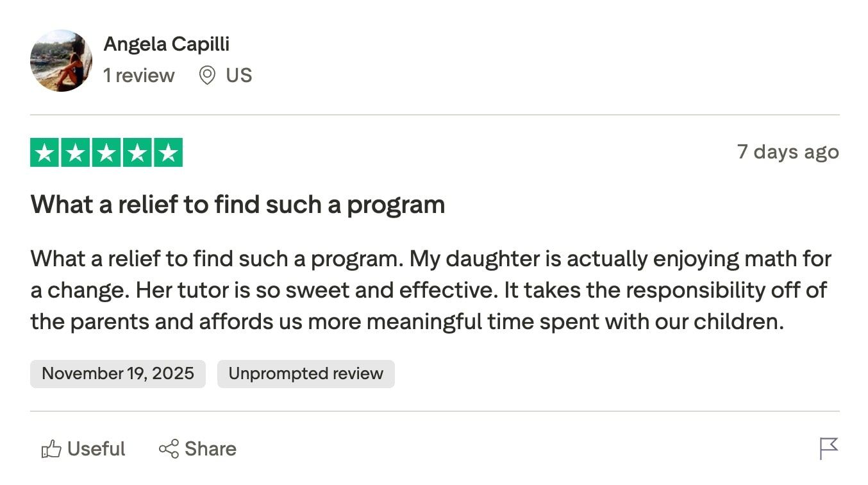
Task: Click the Share icon
Action: tap(169, 448)
